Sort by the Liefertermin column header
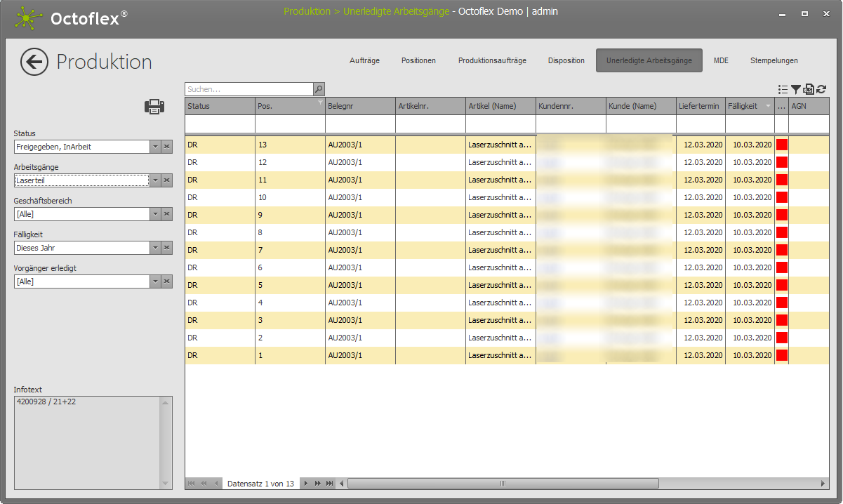843x504 pixels. (699, 106)
